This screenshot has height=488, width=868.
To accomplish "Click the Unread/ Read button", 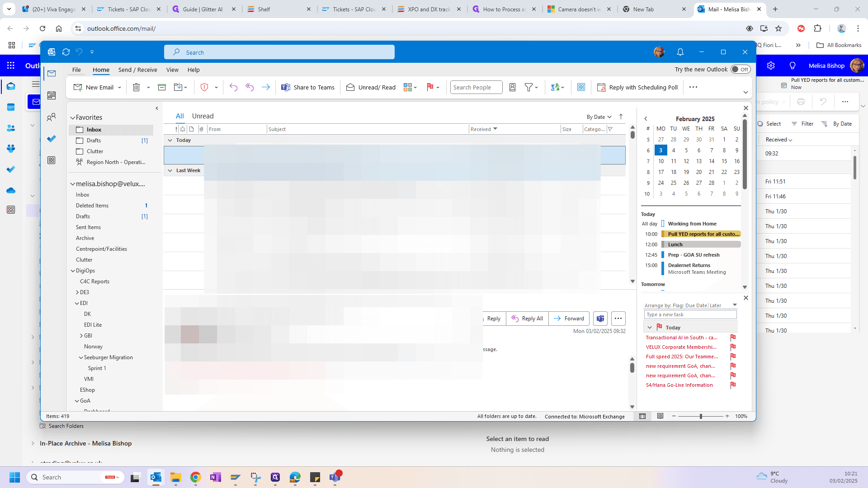I will (x=371, y=87).
